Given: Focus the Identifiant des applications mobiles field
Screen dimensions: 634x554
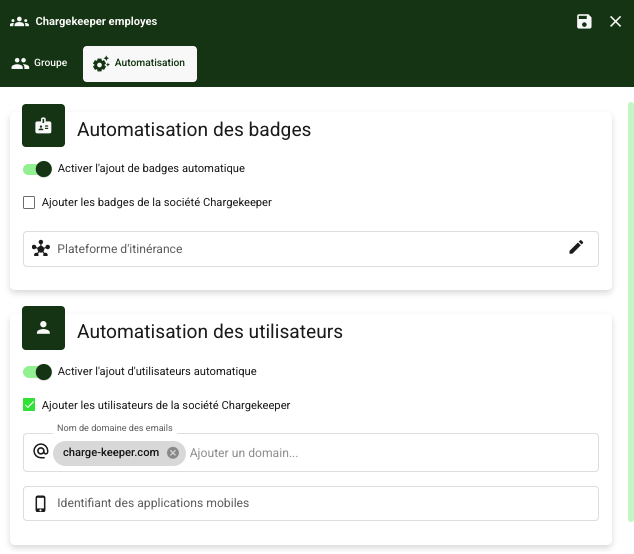Looking at the screenshot, I should point(320,504).
